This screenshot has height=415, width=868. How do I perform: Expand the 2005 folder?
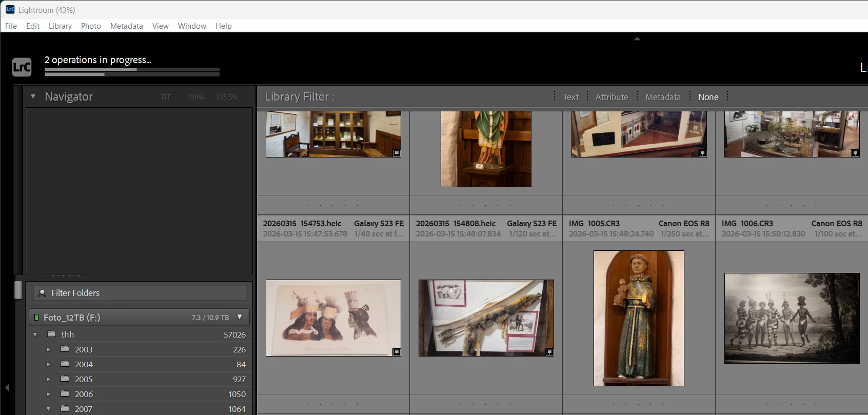click(x=48, y=379)
